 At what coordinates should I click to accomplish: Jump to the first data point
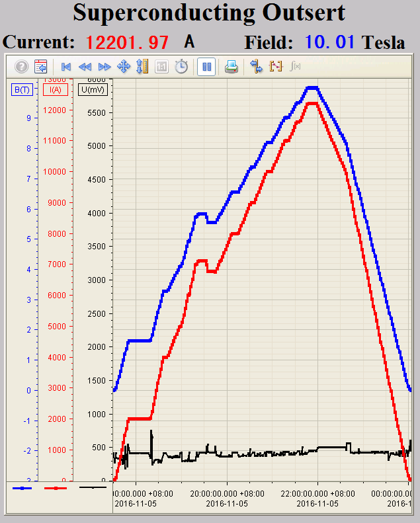click(65, 67)
